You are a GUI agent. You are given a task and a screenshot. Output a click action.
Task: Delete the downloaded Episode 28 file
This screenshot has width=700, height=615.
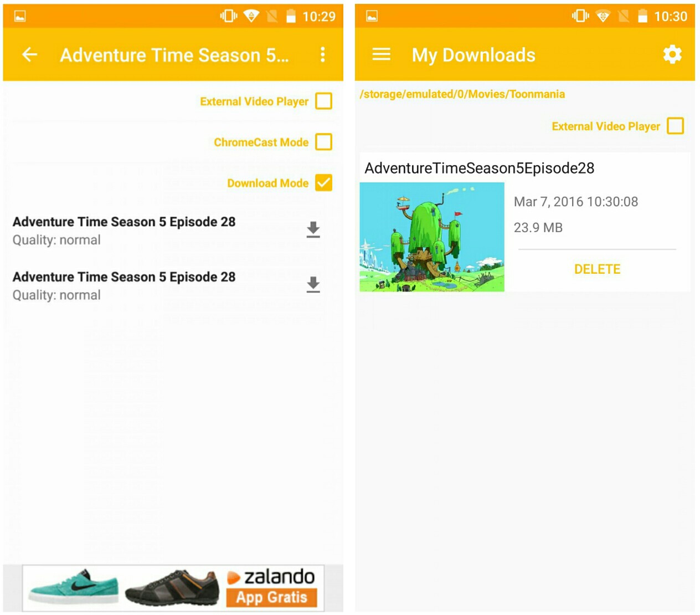point(597,269)
